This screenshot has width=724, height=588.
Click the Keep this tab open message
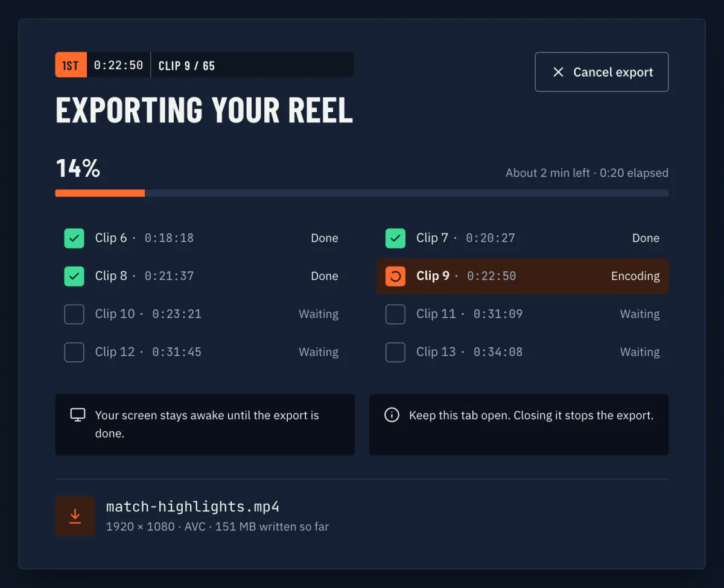click(x=531, y=416)
